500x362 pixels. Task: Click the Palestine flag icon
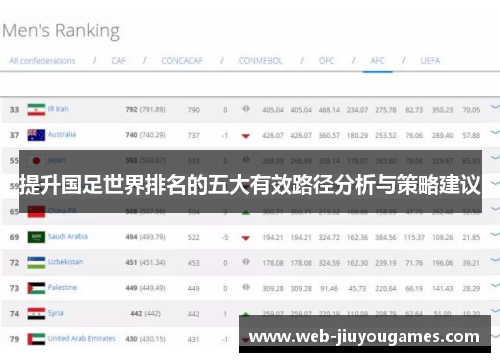coord(36,288)
